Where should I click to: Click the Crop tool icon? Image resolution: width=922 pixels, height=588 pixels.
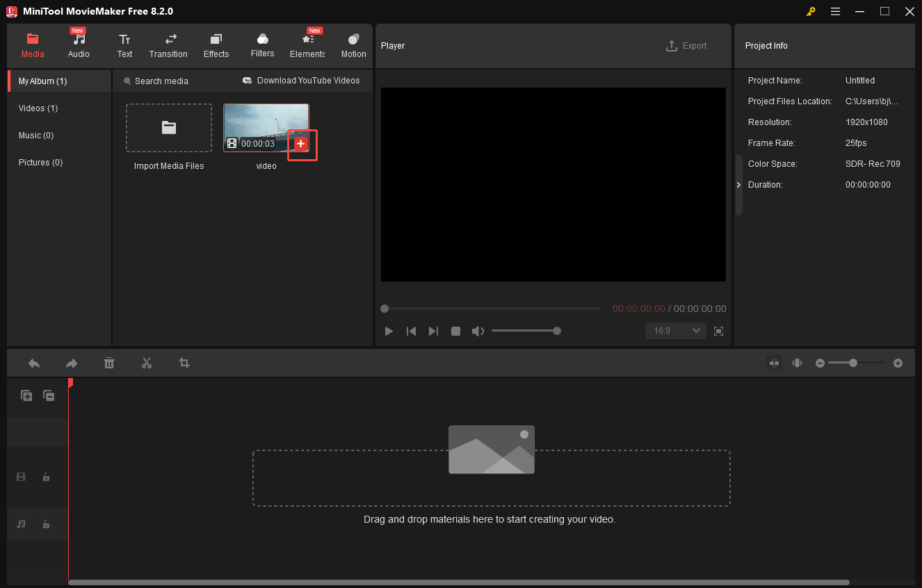(x=184, y=363)
